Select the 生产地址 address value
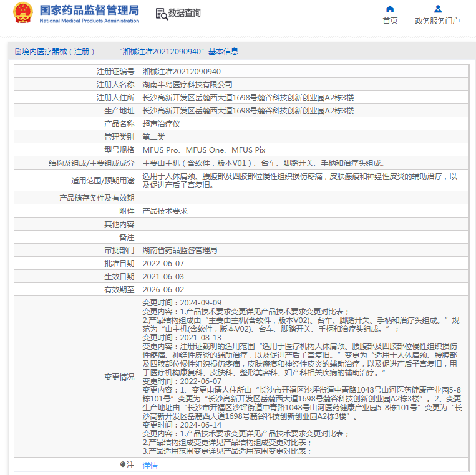Screen dimensions: 476x475 click(x=248, y=111)
